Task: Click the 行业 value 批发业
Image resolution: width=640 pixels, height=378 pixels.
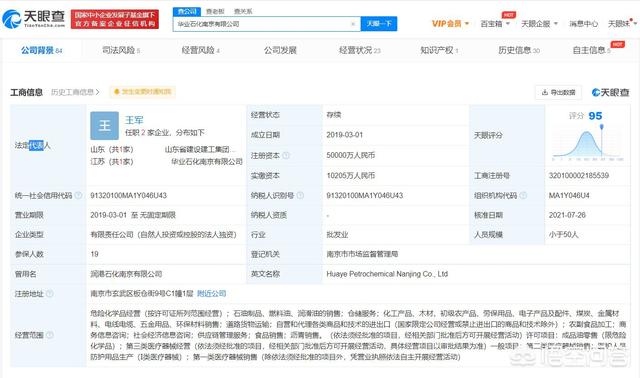Action: (x=337, y=235)
